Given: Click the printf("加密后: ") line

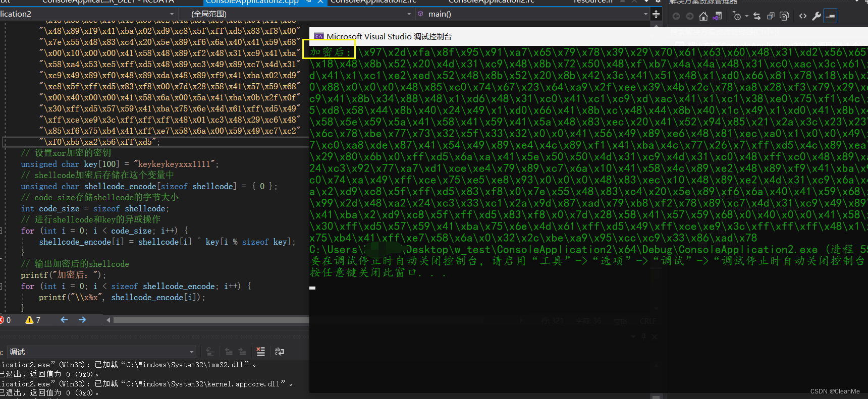Looking at the screenshot, I should point(64,275).
